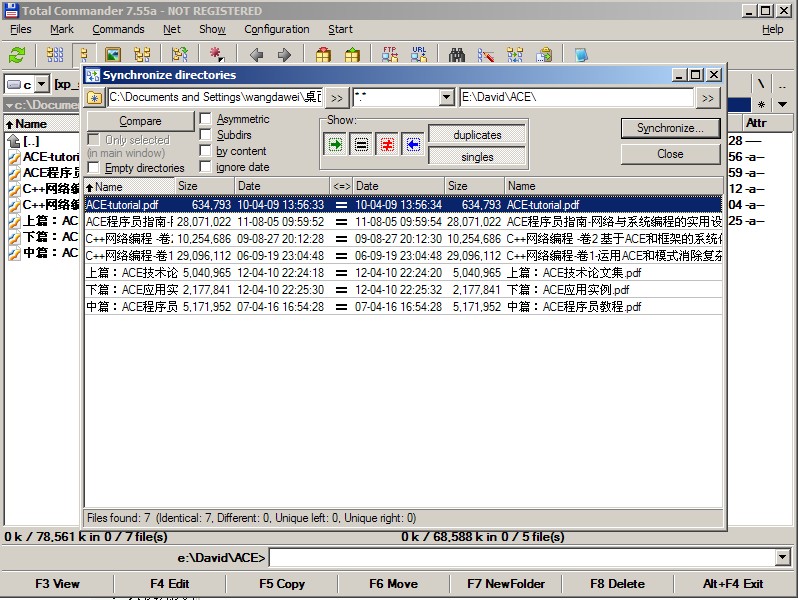Screen dimensions: 798x600
Task: Click the Back arrow toolbar icon
Action: [x=257, y=55]
